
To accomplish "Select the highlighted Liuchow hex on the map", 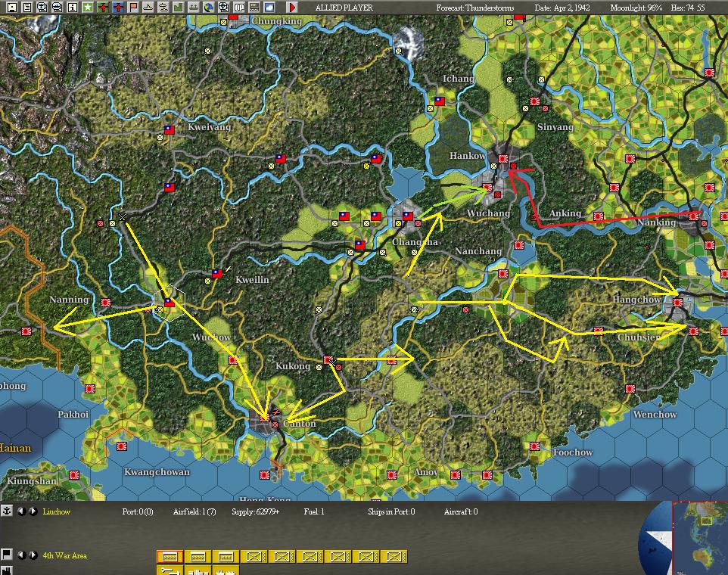I will (170, 303).
